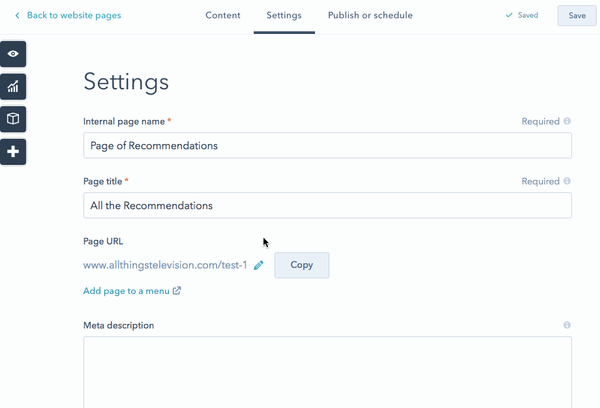The image size is (600, 408).
Task: Open the page preview eye icon
Action: coord(13,54)
